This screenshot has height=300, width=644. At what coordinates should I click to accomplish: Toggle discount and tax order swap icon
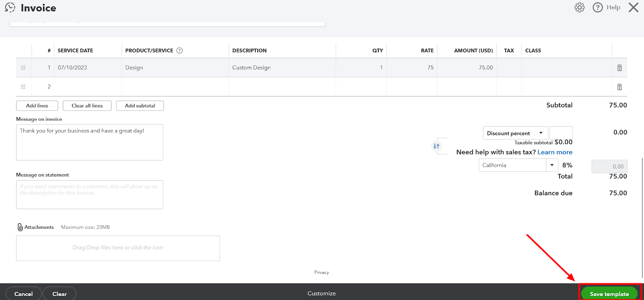pos(436,146)
